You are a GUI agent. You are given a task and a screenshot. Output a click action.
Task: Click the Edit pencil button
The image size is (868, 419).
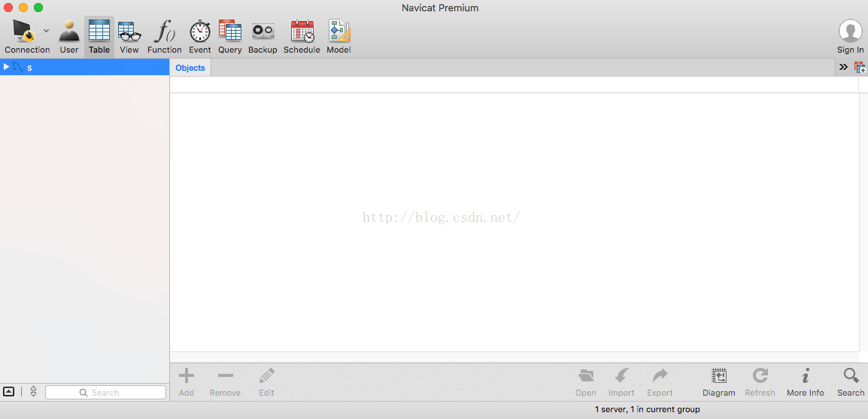[x=267, y=382]
